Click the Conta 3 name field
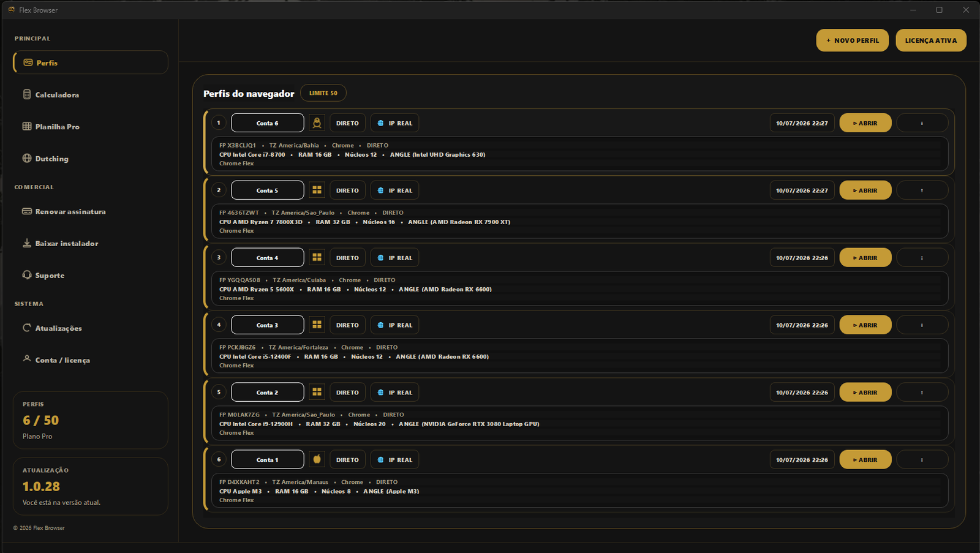The image size is (980, 553). 267,325
